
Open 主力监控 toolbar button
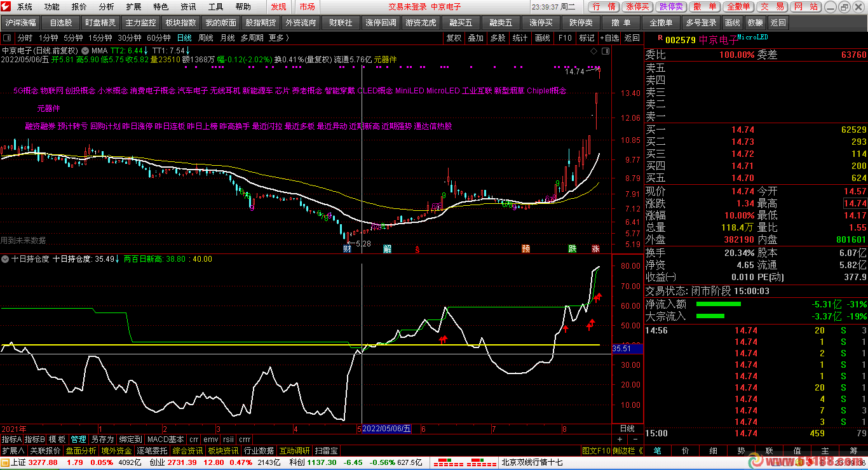(x=140, y=23)
